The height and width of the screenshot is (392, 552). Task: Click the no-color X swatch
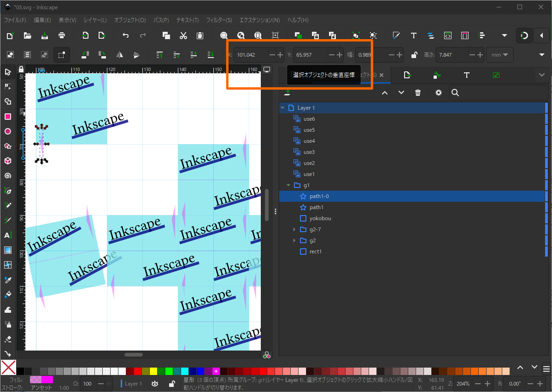(8, 368)
